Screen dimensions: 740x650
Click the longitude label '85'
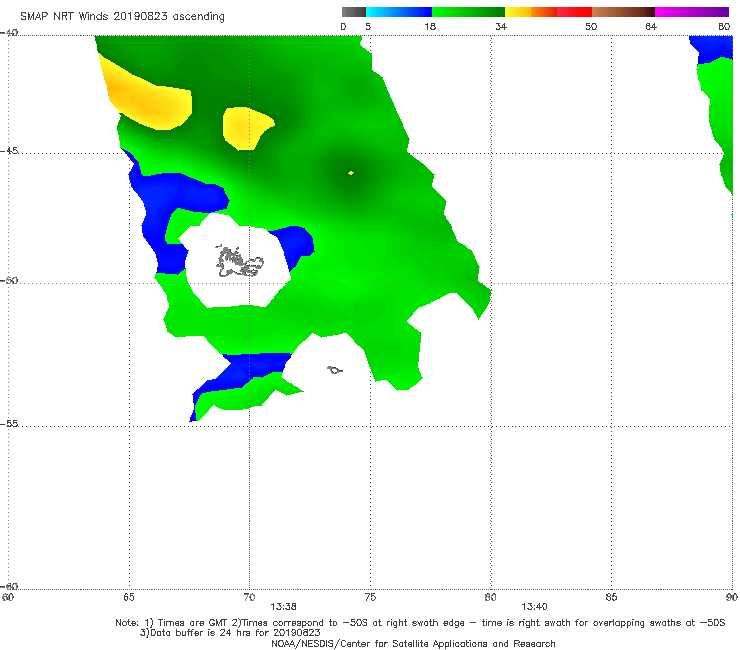coord(611,597)
